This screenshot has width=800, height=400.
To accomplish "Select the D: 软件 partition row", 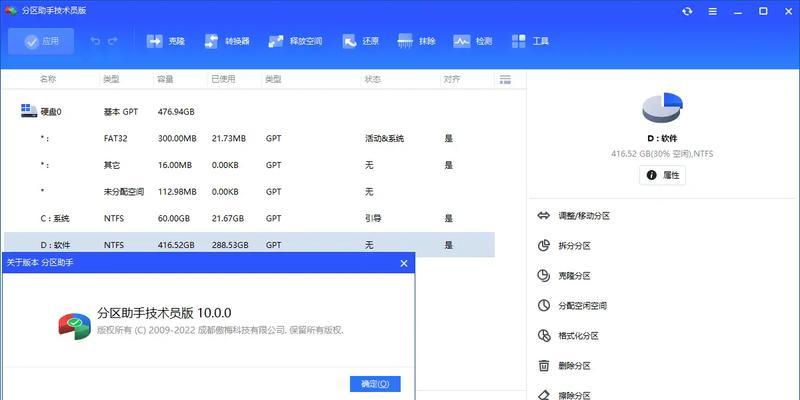I will tap(249, 245).
